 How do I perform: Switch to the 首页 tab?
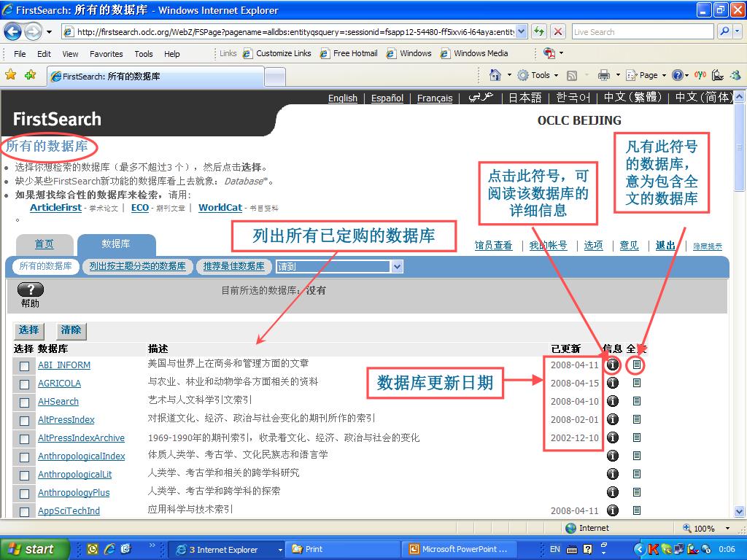click(44, 244)
